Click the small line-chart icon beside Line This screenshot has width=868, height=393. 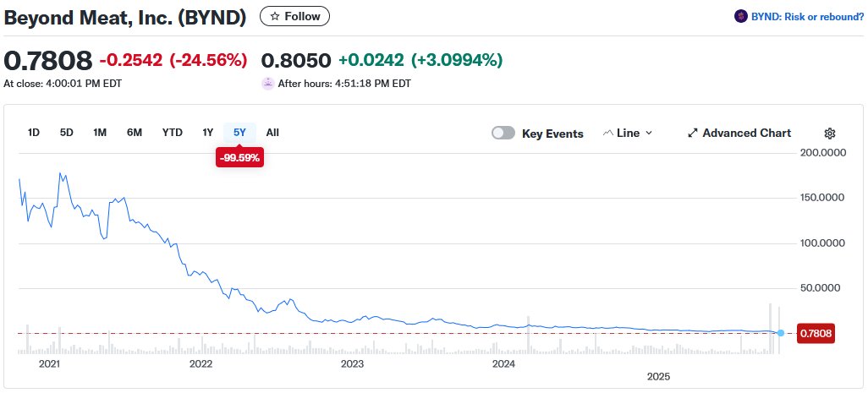tap(608, 134)
